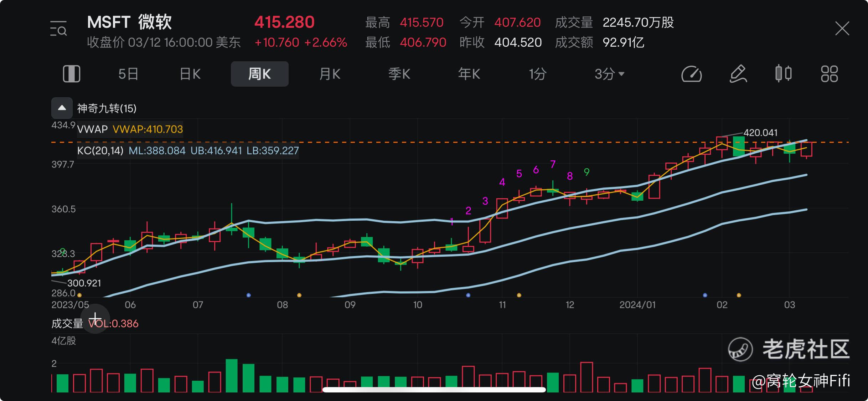Screen dimensions: 868x401
Task: Open 神奇九转(15) indicator settings
Action: [107, 108]
